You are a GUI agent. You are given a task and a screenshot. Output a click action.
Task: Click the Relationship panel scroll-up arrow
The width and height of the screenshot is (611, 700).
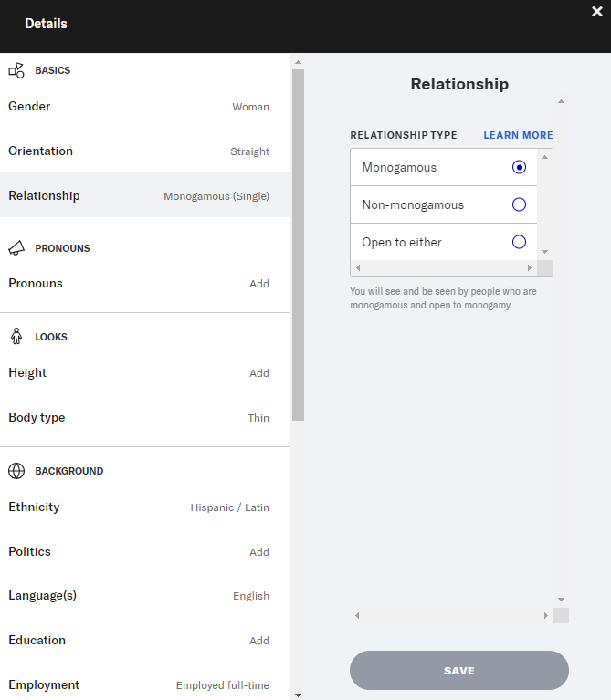pos(562,102)
